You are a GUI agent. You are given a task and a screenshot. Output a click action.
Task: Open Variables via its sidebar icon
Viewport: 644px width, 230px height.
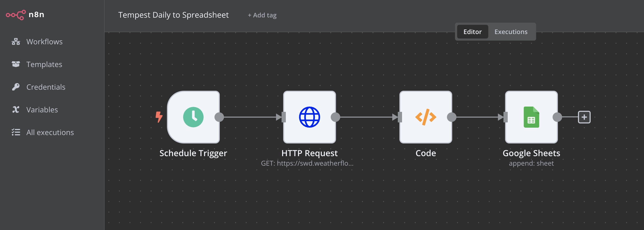pyautogui.click(x=16, y=109)
